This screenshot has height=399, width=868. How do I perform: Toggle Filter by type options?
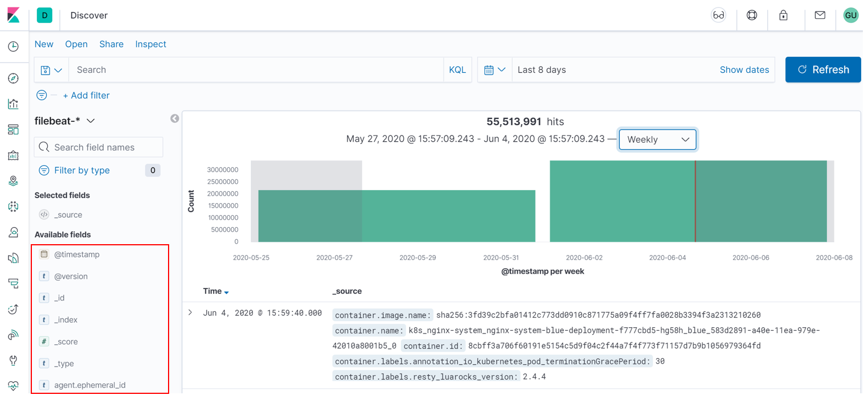point(74,170)
